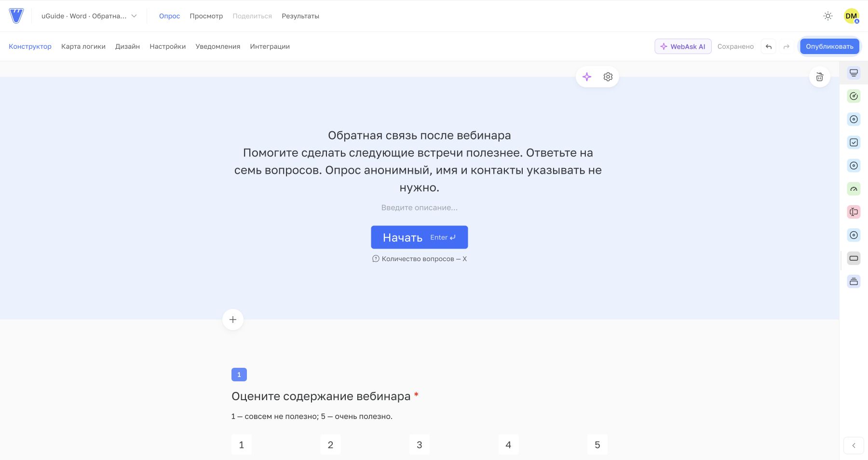
Task: Select rating value 1
Action: coord(242,445)
